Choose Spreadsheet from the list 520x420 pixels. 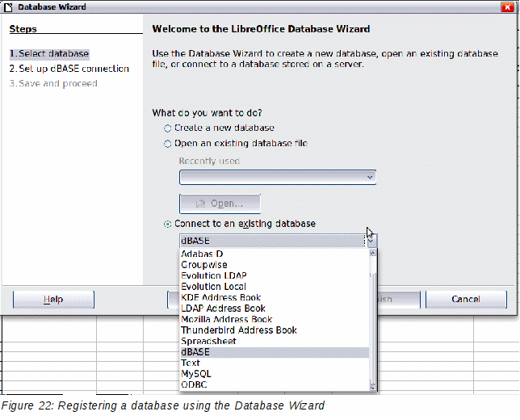(275, 342)
